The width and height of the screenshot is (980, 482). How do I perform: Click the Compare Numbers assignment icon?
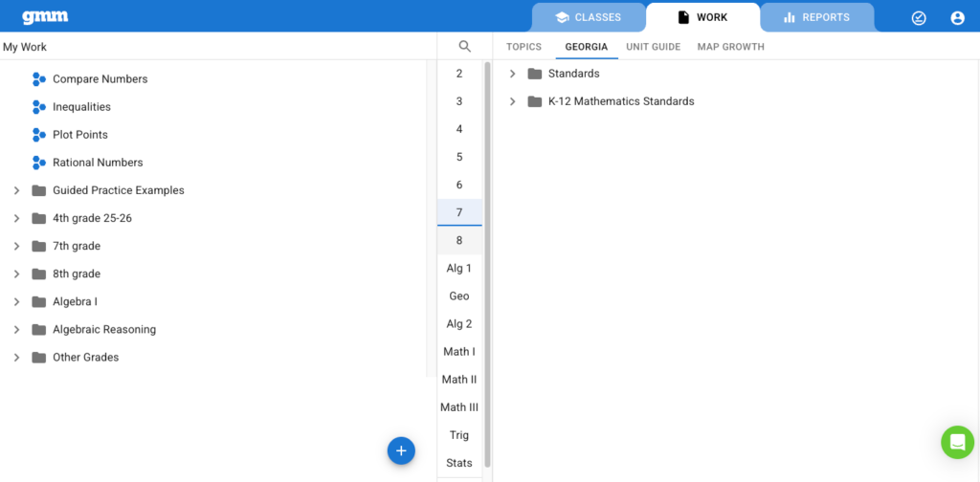click(39, 79)
